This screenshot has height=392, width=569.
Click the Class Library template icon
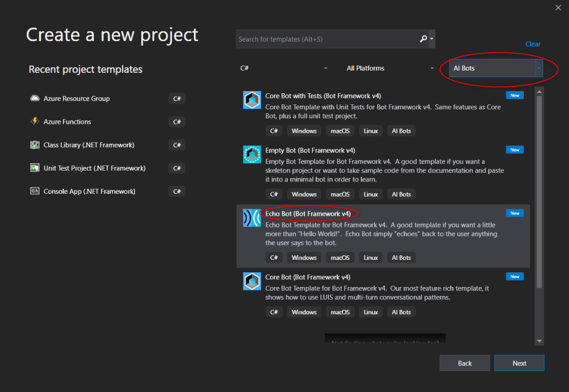(34, 145)
